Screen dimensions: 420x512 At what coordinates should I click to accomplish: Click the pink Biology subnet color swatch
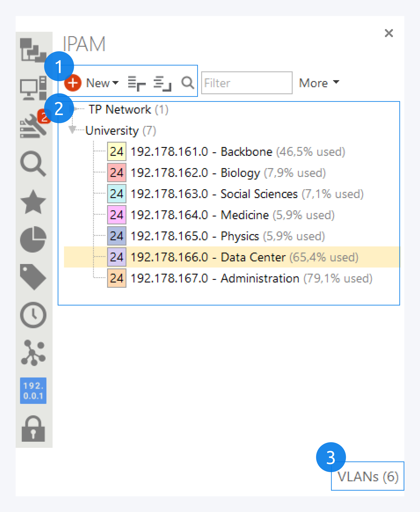[x=117, y=173]
